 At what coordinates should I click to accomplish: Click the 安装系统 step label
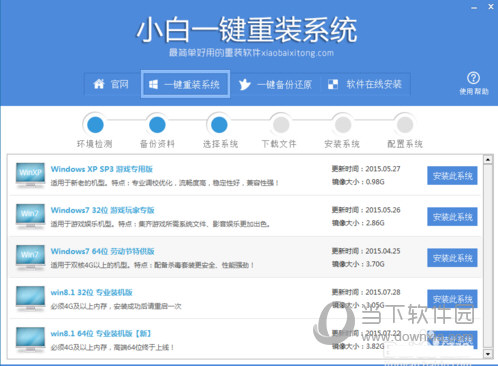pos(342,144)
